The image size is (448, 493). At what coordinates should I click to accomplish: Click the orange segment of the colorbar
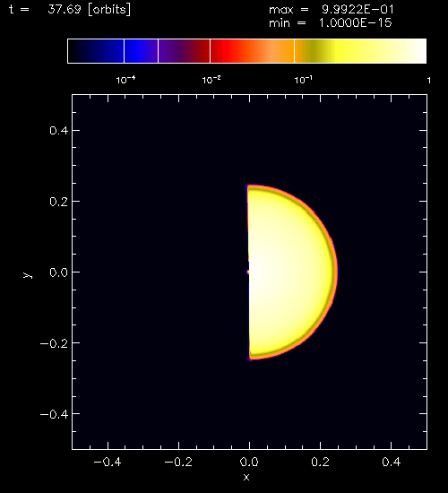click(x=277, y=51)
